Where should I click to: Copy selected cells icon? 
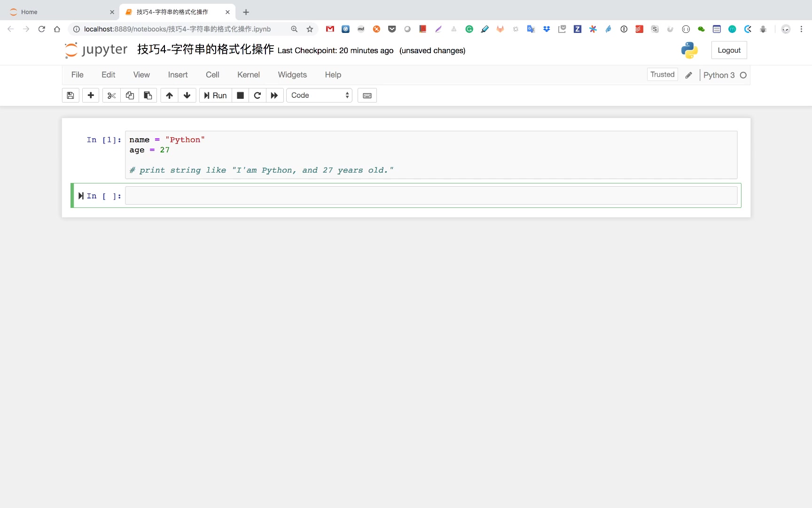point(130,95)
